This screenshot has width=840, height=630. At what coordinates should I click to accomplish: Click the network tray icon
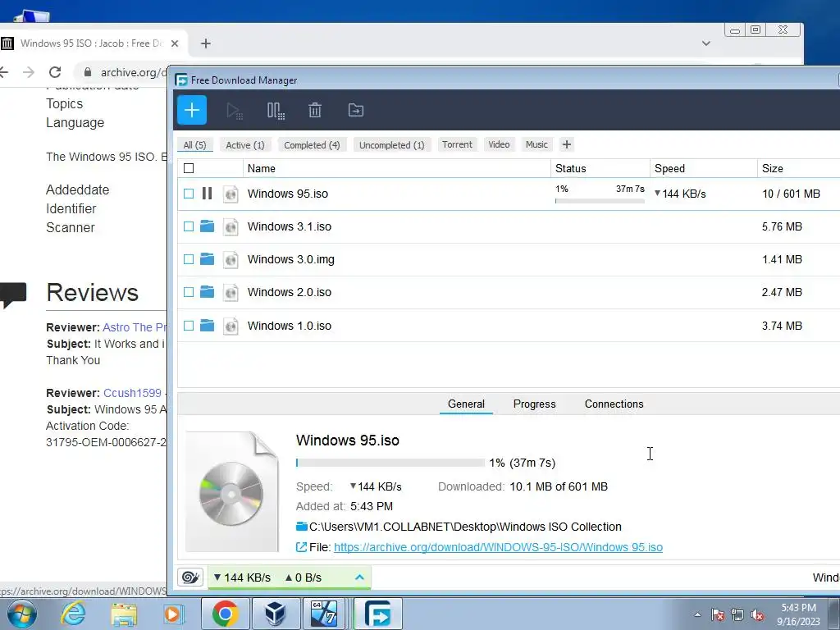click(x=737, y=615)
